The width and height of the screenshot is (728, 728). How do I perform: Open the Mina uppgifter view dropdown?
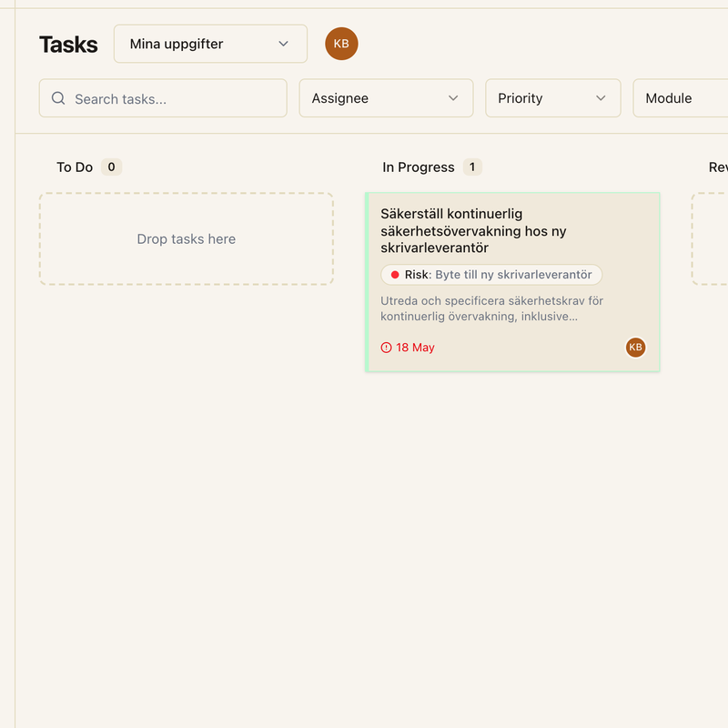tap(210, 44)
